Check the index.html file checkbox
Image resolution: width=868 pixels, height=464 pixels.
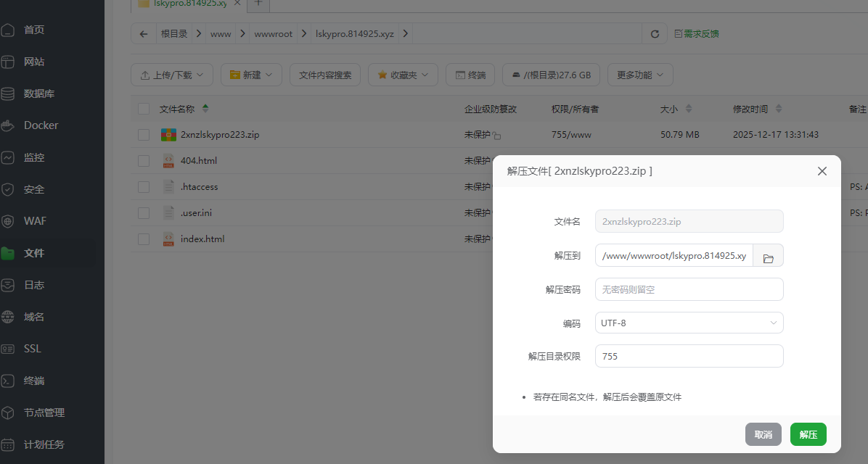143,239
